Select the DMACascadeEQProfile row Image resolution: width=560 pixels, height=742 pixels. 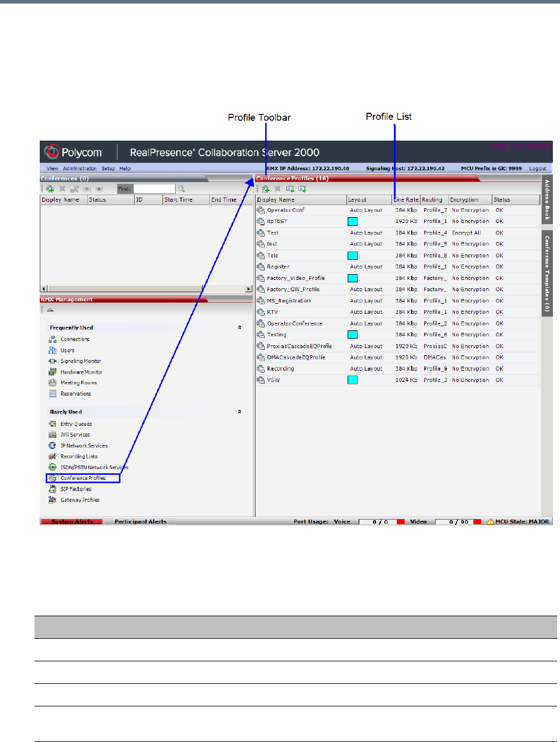tap(397, 358)
